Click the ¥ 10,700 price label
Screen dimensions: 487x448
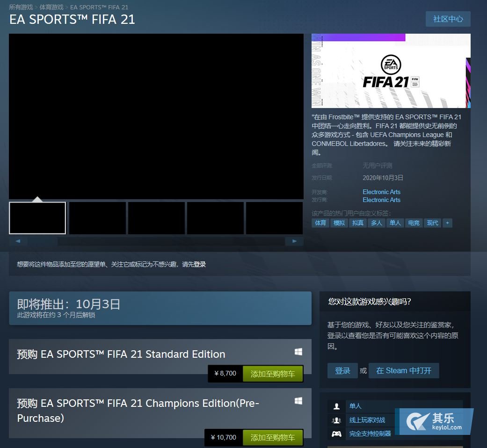pyautogui.click(x=224, y=437)
